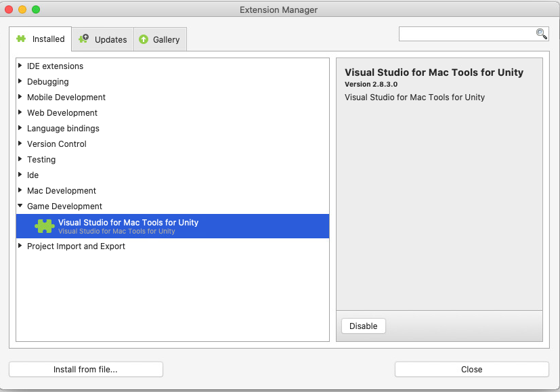The image size is (560, 392).
Task: Expand the IDE extensions category
Action: coord(20,66)
